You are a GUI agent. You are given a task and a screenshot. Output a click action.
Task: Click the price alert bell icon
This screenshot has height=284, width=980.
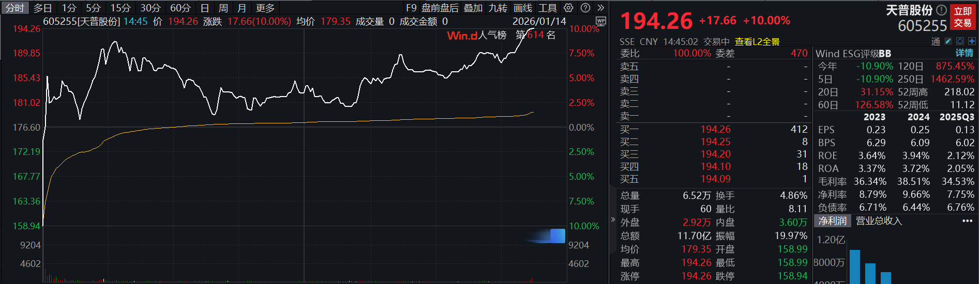click(960, 41)
